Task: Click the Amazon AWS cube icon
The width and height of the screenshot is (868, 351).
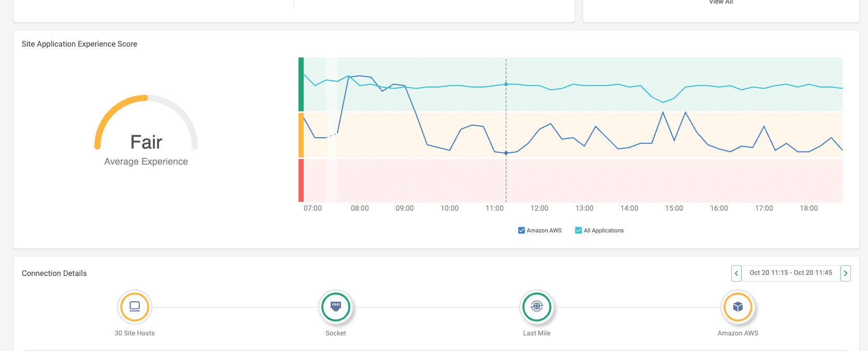Action: (x=738, y=306)
